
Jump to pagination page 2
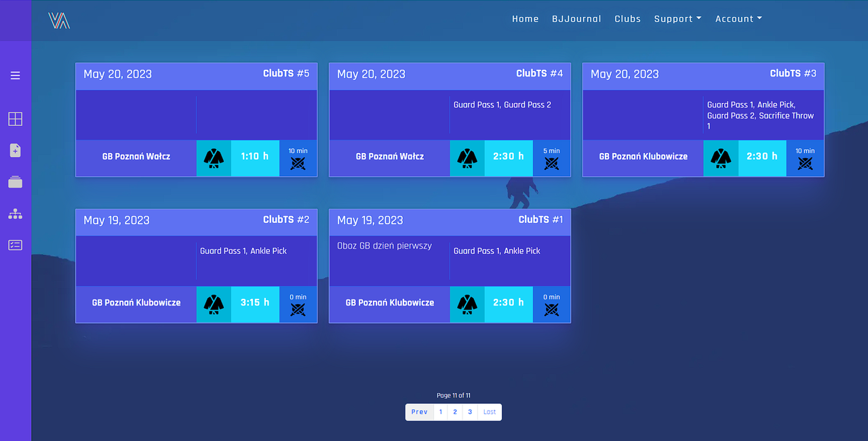pos(455,412)
